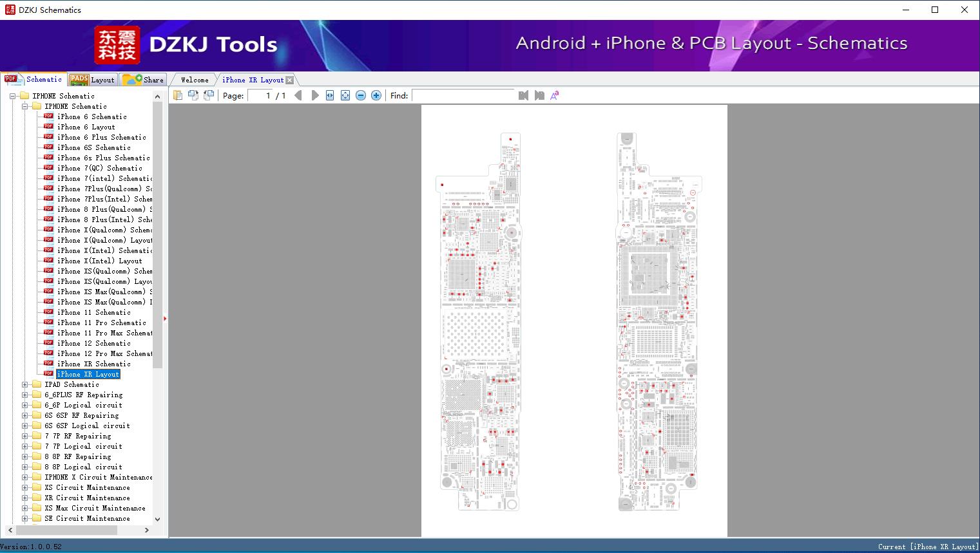Click the PDF icon of iPhone 6 Layout

tap(48, 127)
